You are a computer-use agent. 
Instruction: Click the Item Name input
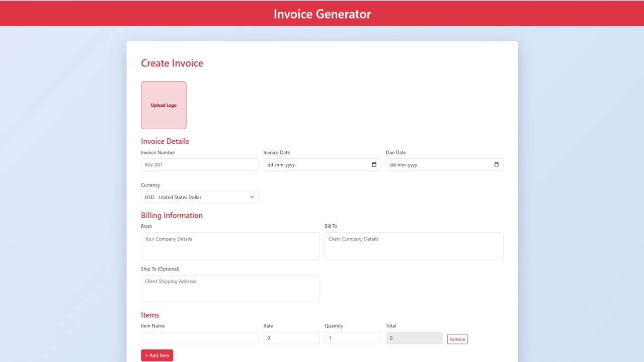(x=199, y=338)
